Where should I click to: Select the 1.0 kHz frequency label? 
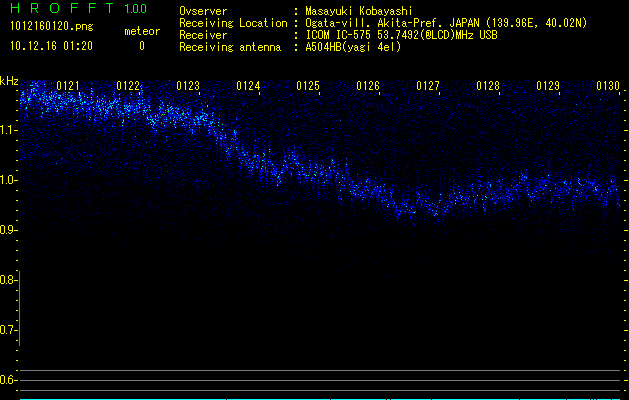(x=9, y=180)
